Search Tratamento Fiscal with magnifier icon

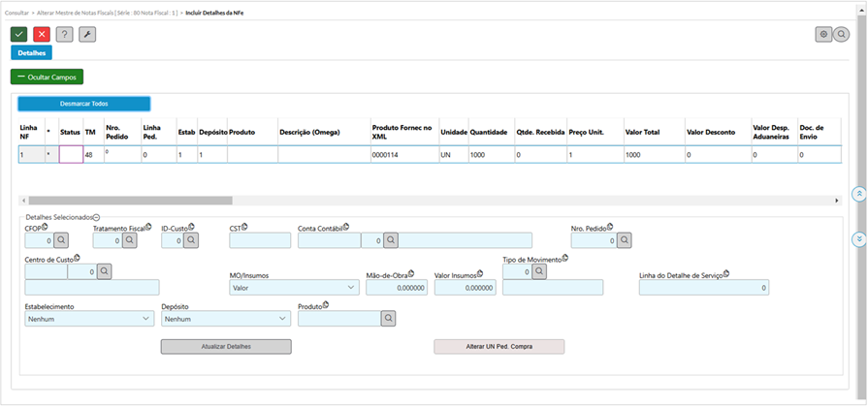127,239
